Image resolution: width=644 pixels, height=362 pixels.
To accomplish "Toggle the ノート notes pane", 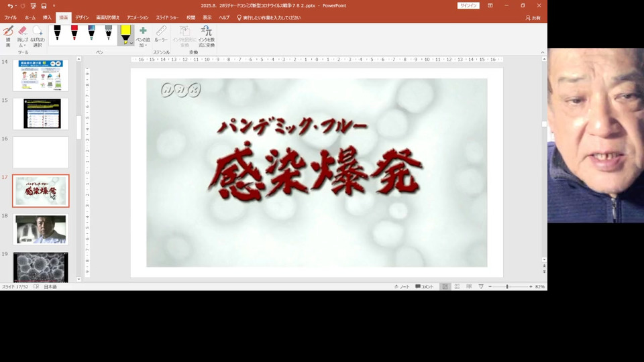I will 402,286.
